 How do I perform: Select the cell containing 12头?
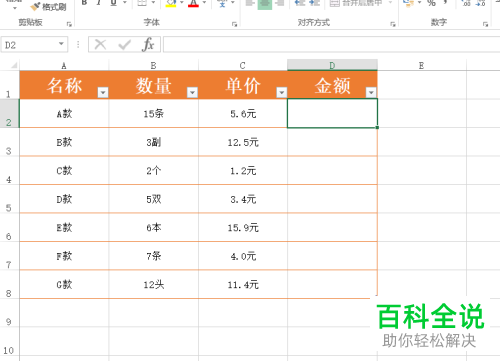click(153, 285)
